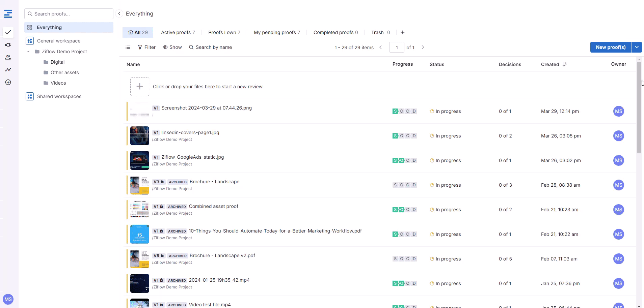
Task: Toggle sort order on Created column
Action: point(565,64)
